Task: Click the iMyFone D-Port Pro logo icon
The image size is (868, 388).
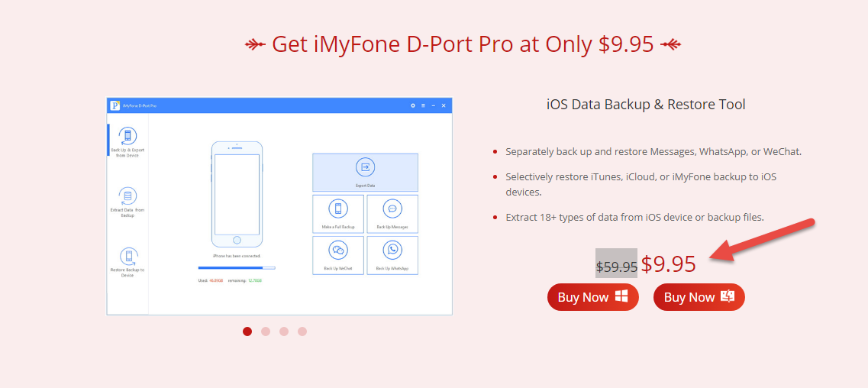Action: [115, 105]
